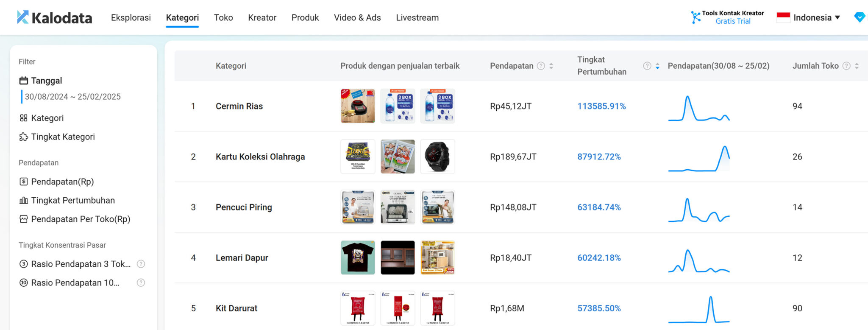Toggle sort on Tingkat Pertumbuhan column
The width and height of the screenshot is (868, 330).
click(x=657, y=66)
